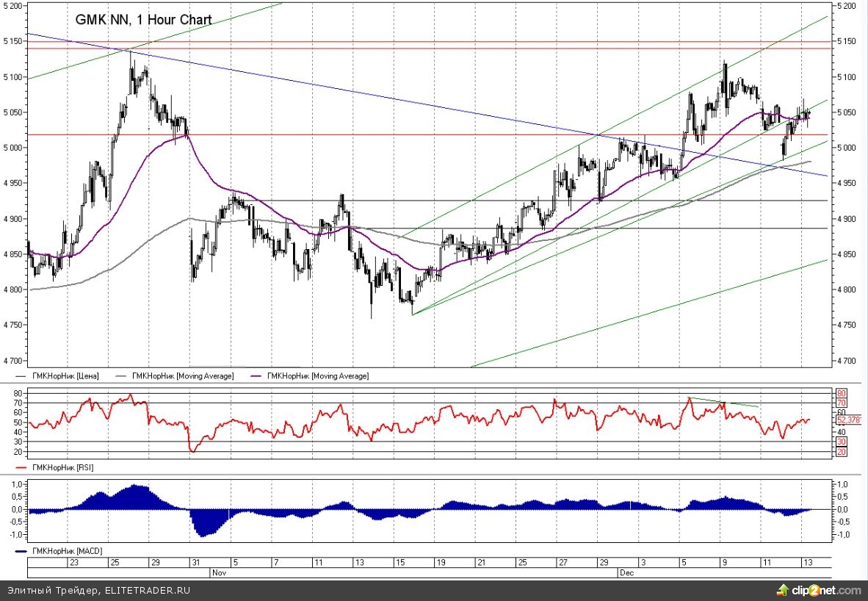Click the GMK NN, 1 Hour Chart title
The image size is (868, 601).
144,21
